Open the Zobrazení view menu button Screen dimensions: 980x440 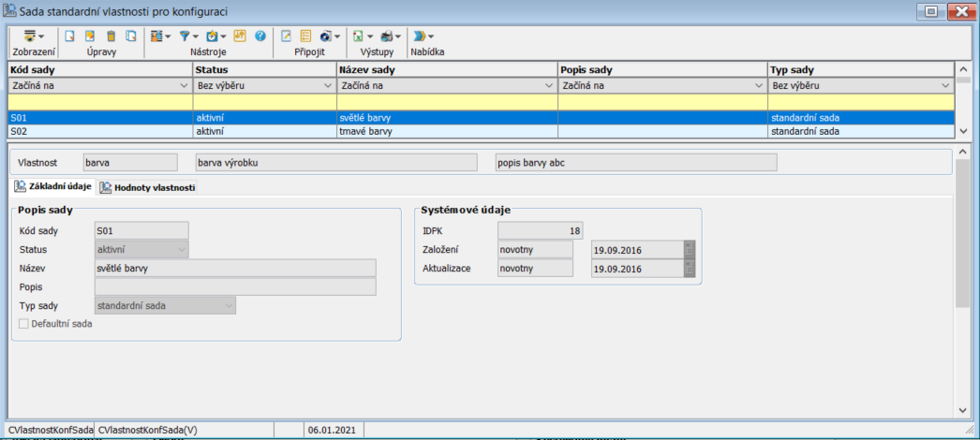[34, 36]
